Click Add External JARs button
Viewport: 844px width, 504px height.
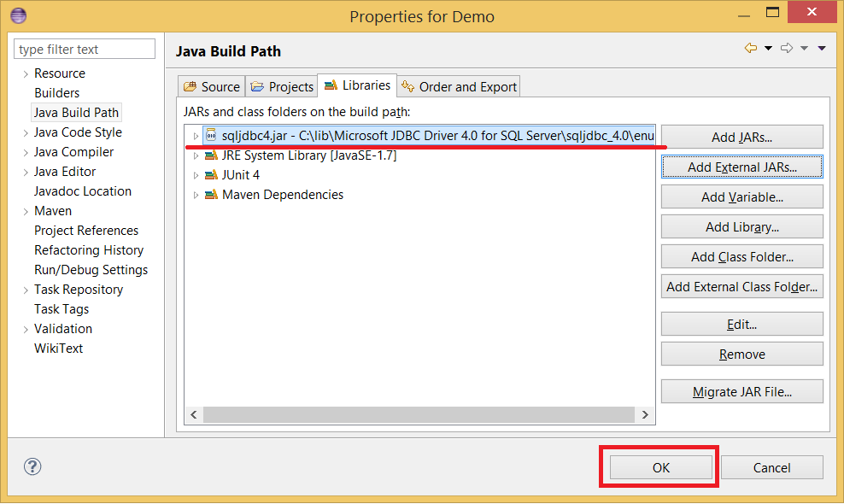[x=741, y=167]
